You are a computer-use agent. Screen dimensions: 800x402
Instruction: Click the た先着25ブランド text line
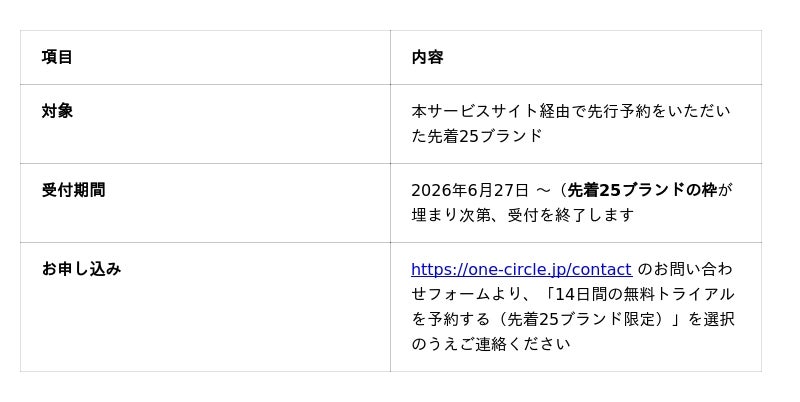477,136
